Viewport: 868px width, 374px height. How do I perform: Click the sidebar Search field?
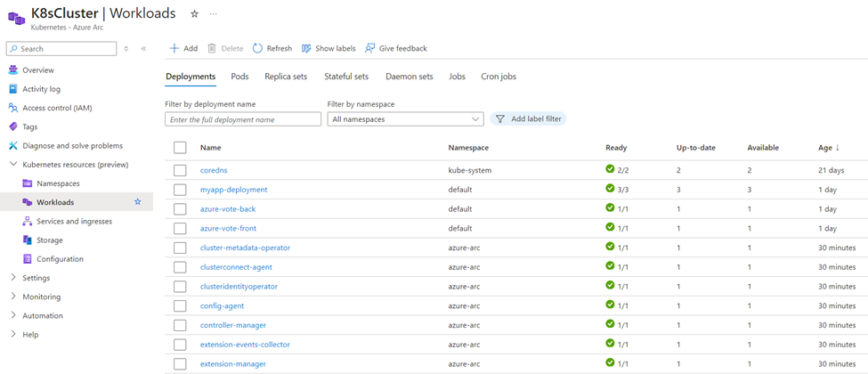61,49
